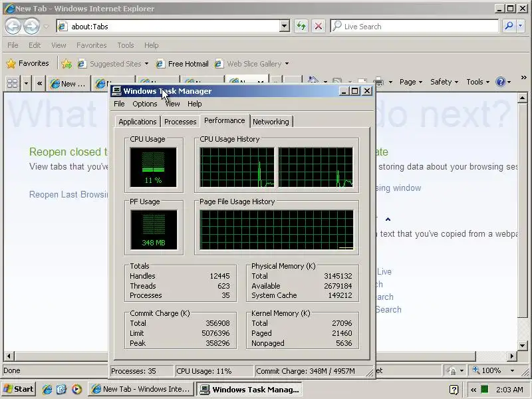Click the IE Back arrow button
532x399 pixels.
click(x=13, y=27)
